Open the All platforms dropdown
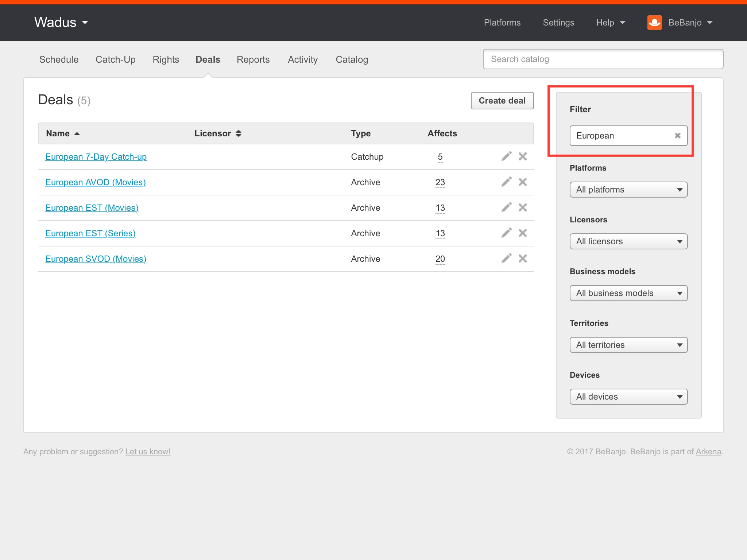747x560 pixels. pyautogui.click(x=628, y=190)
